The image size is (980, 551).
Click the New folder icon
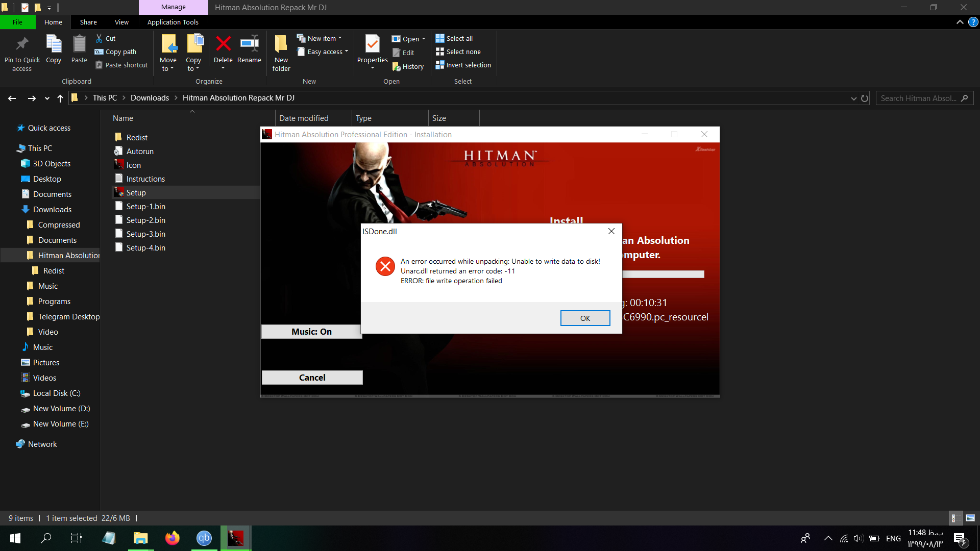click(x=281, y=44)
